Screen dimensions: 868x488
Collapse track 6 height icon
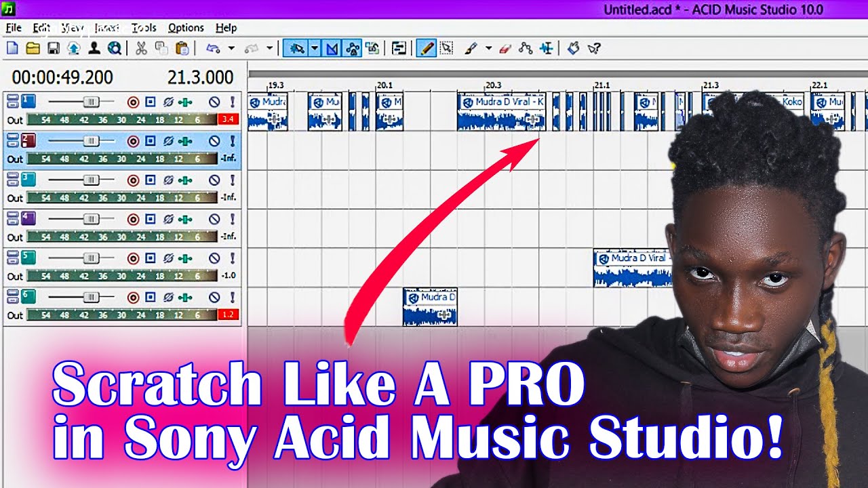click(12, 297)
